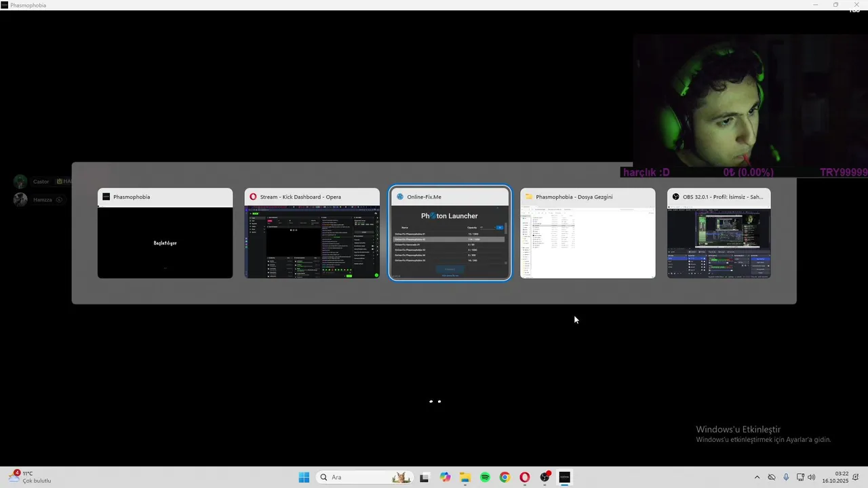Expand the hidden system tray icons chevron
868x488 pixels.
click(757, 477)
